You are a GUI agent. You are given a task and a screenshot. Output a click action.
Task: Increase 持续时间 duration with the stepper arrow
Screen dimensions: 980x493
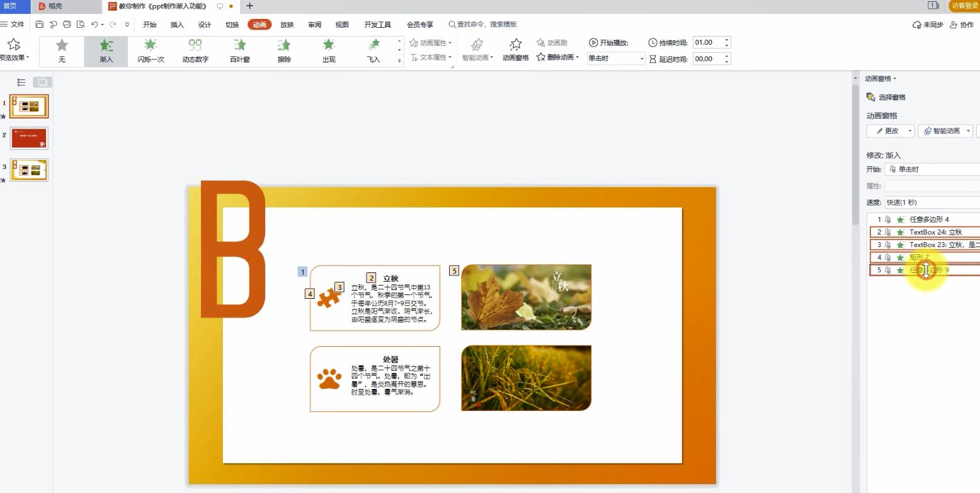tap(727, 39)
